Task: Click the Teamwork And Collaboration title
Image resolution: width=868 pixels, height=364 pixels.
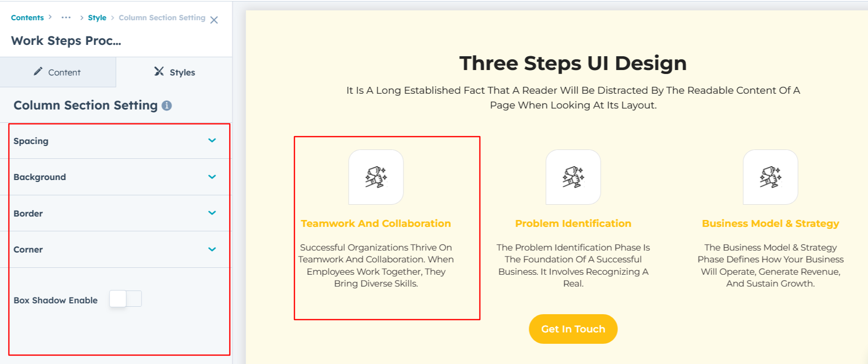Action: pyautogui.click(x=376, y=223)
